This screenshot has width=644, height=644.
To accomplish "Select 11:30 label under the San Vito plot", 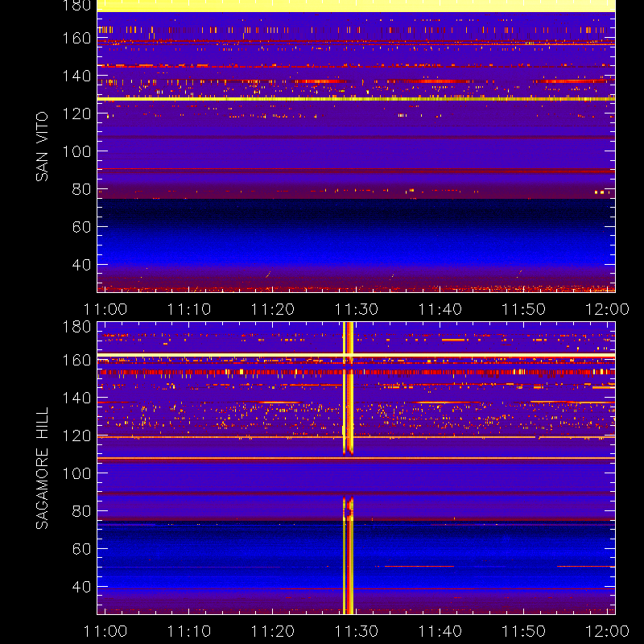I will pyautogui.click(x=357, y=309).
